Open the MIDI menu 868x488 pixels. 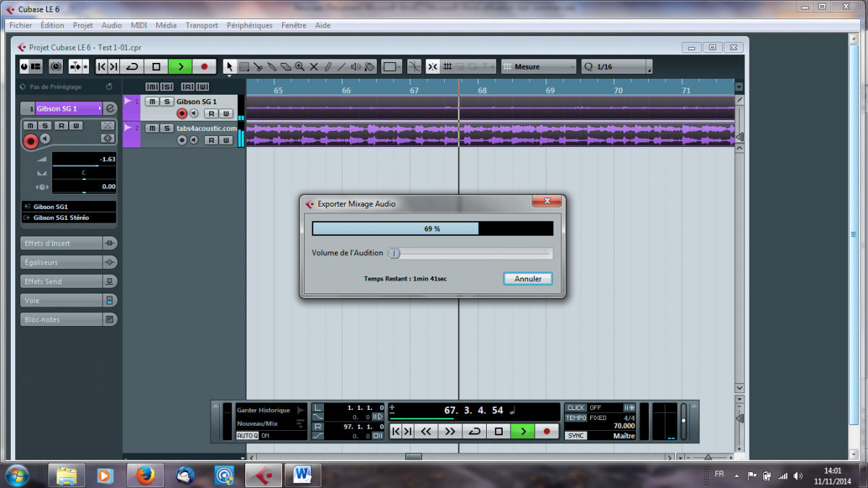tap(139, 25)
